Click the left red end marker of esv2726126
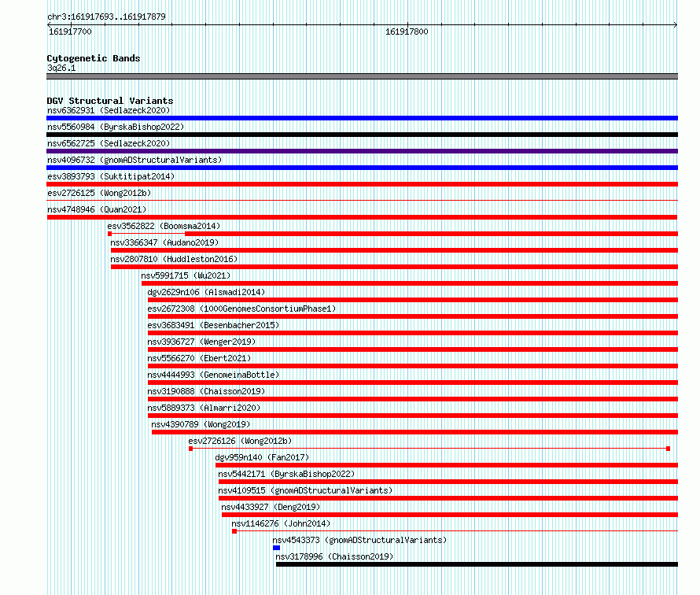Image resolution: width=700 pixels, height=595 pixels. 190,449
